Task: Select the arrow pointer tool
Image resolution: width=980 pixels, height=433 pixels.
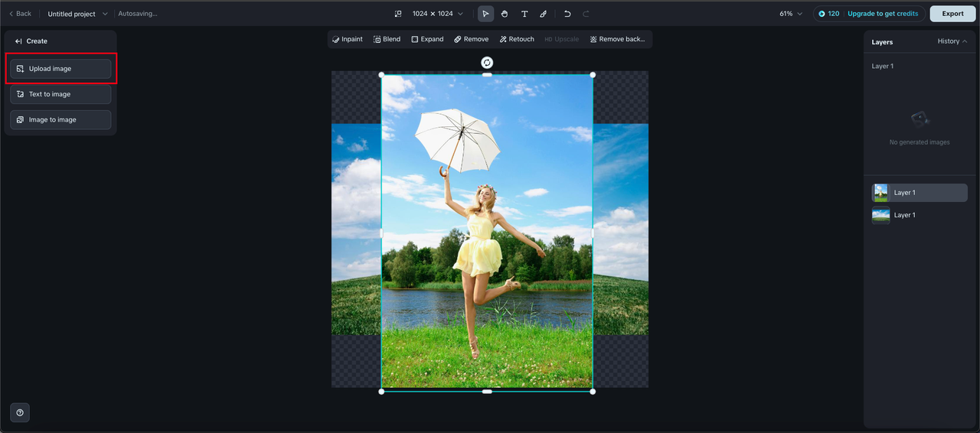Action: 485,14
